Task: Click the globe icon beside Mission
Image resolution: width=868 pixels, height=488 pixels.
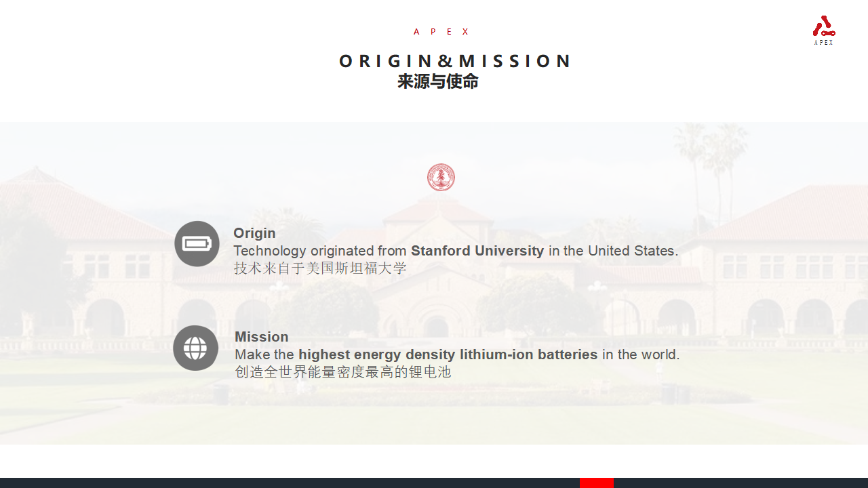Action: pos(195,348)
